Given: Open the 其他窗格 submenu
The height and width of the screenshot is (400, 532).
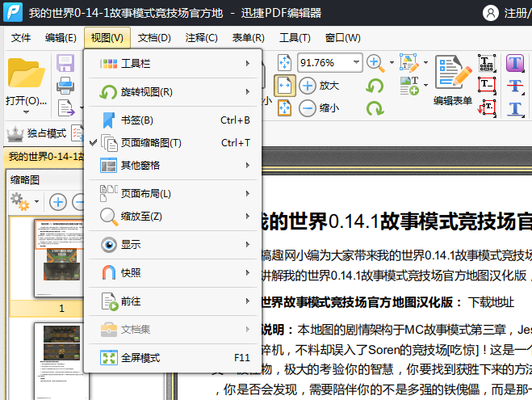Looking at the screenshot, I should point(173,166).
